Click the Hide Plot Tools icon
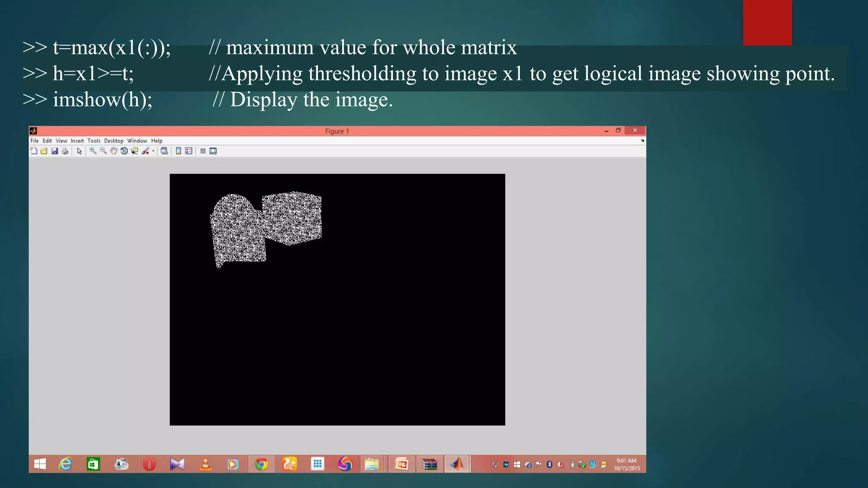868x488 pixels. (x=203, y=151)
